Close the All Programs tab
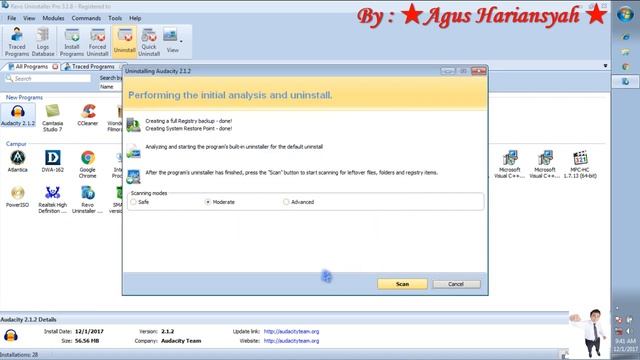 [x=55, y=67]
